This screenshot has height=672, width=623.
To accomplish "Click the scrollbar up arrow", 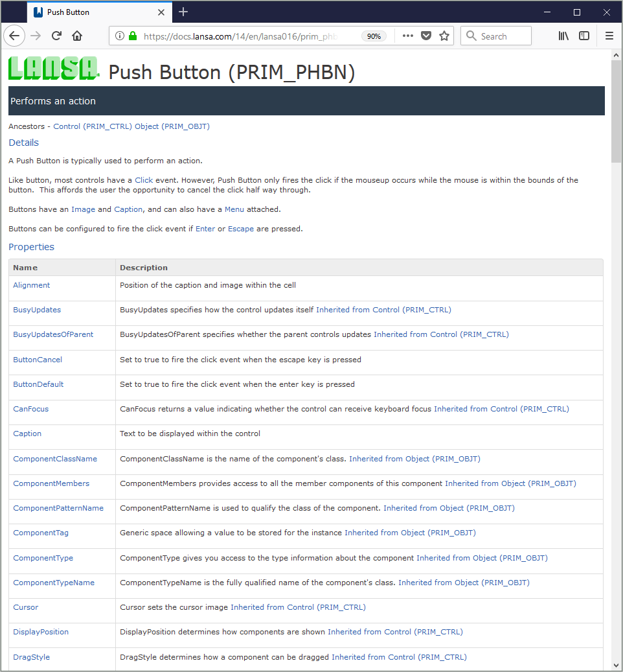I will [616, 55].
